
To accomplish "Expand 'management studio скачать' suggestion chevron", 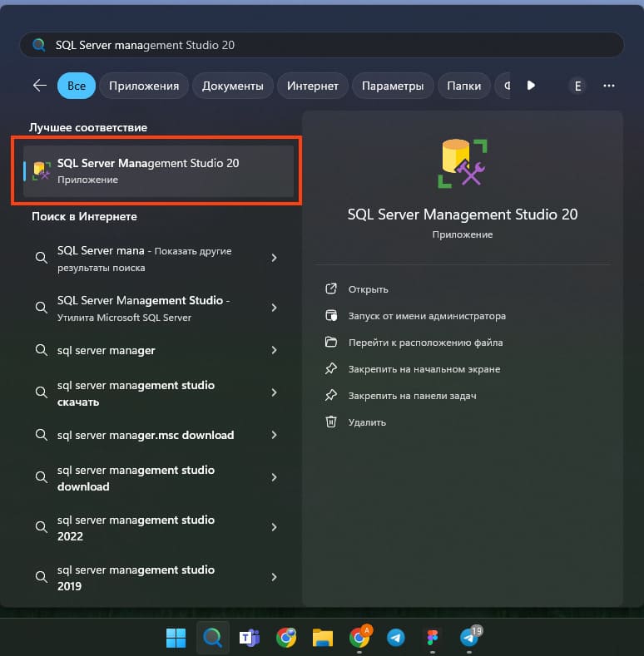I will point(274,392).
